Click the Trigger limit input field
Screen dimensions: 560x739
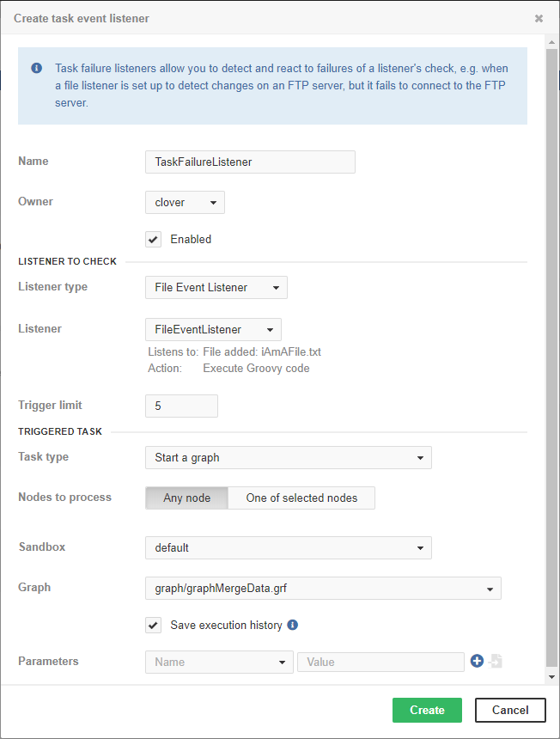[181, 406]
